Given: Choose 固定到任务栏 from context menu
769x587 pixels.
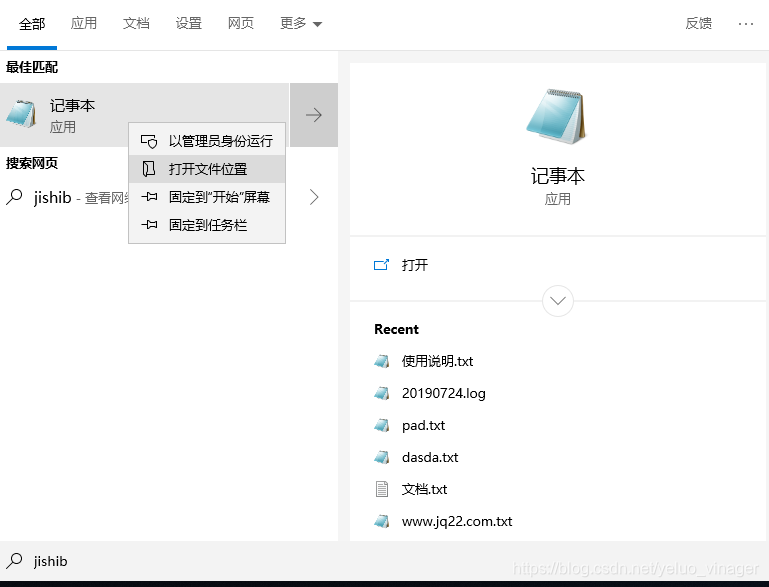Looking at the screenshot, I should tap(207, 225).
